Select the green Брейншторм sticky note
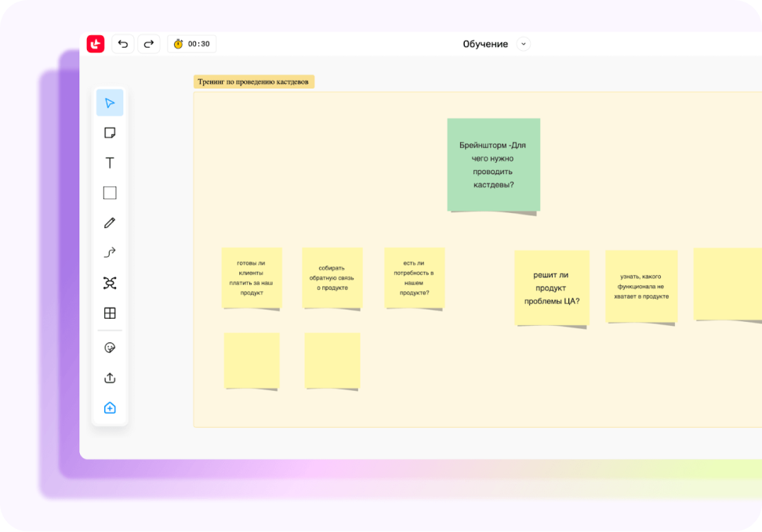 pos(493,165)
